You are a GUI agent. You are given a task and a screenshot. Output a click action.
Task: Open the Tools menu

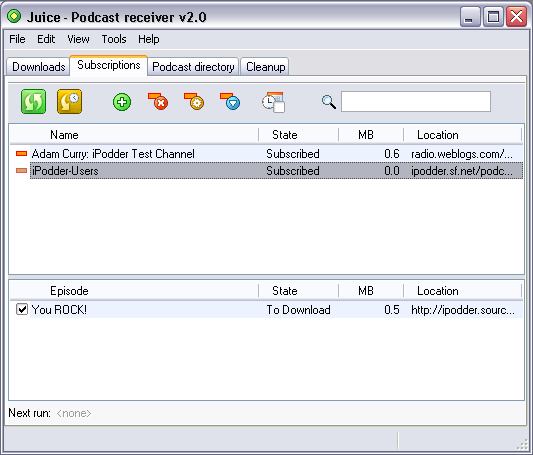click(x=114, y=39)
